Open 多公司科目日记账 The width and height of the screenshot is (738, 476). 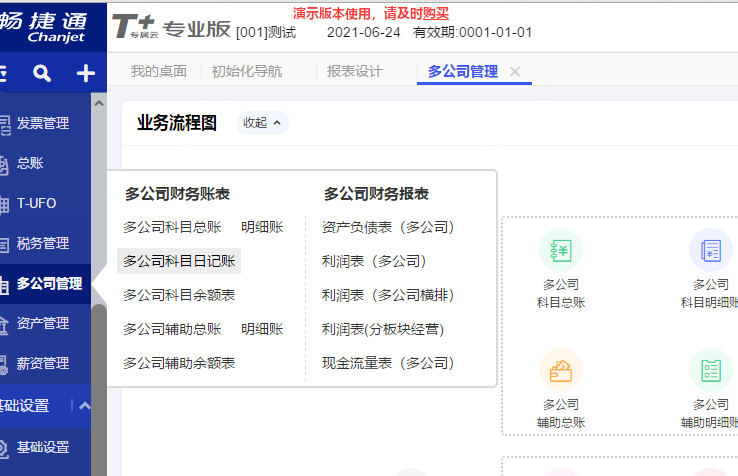tap(179, 261)
